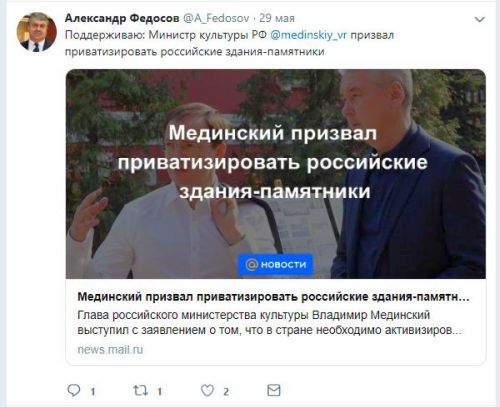This screenshot has height=407, width=500.
Task: Like the tweet with the heart icon
Action: pos(207,390)
